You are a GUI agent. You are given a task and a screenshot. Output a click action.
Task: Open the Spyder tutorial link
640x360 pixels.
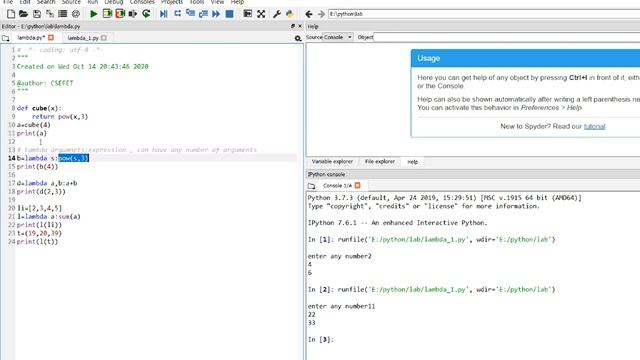[594, 127]
